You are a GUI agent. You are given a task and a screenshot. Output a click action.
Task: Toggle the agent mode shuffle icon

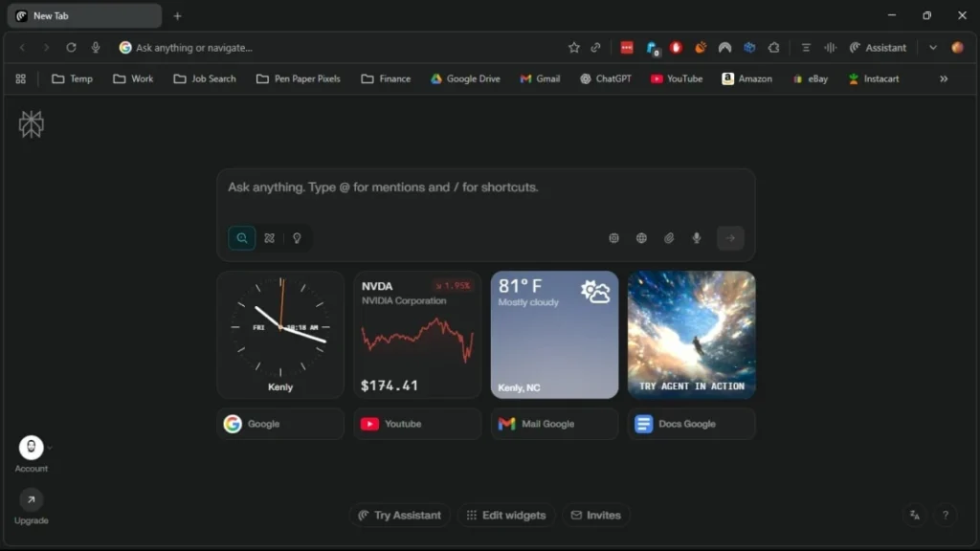click(269, 238)
